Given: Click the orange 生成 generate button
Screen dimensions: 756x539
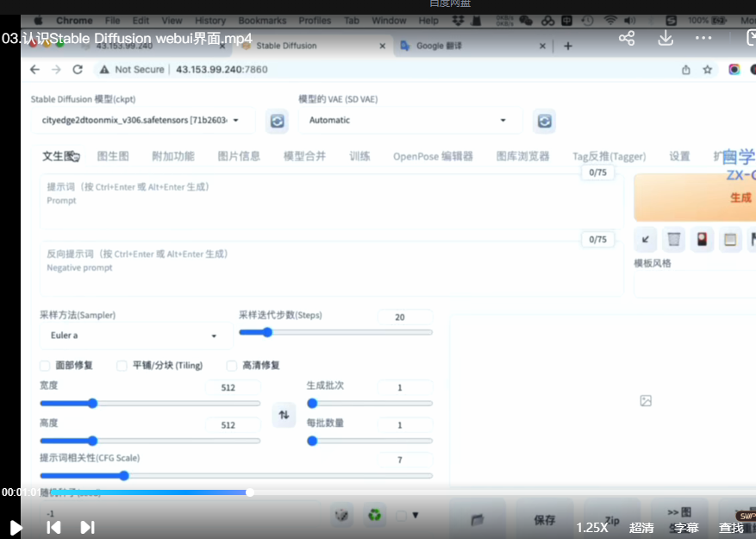Looking at the screenshot, I should pos(695,197).
